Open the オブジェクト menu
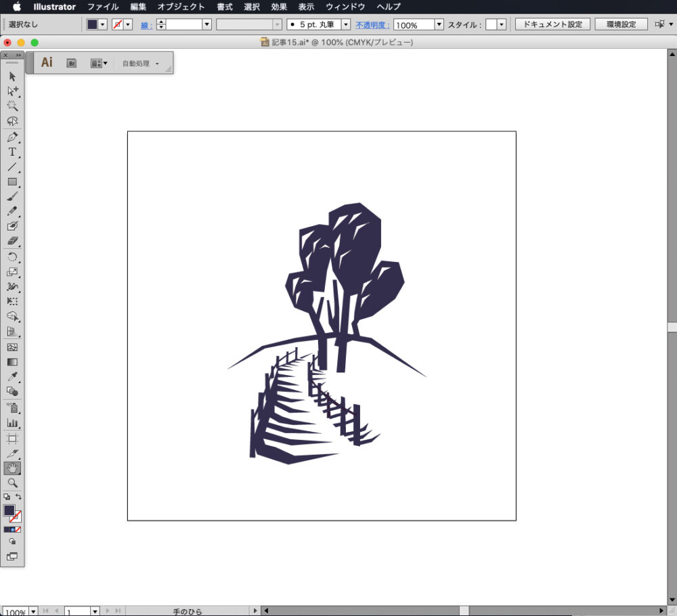Image resolution: width=677 pixels, height=616 pixels. (181, 7)
